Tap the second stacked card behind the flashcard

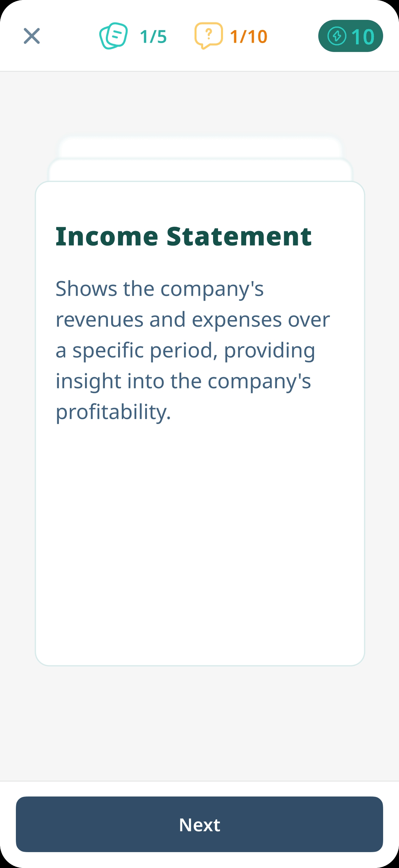click(x=200, y=170)
